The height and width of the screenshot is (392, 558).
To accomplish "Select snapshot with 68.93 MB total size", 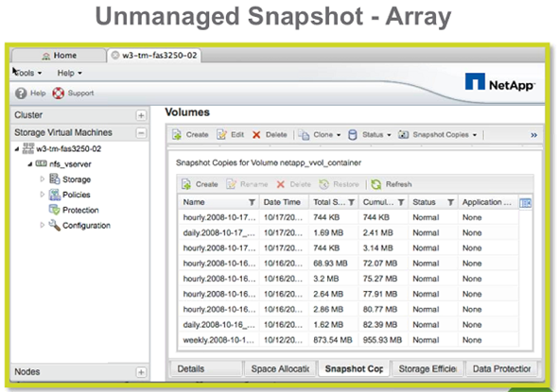I will [348, 264].
